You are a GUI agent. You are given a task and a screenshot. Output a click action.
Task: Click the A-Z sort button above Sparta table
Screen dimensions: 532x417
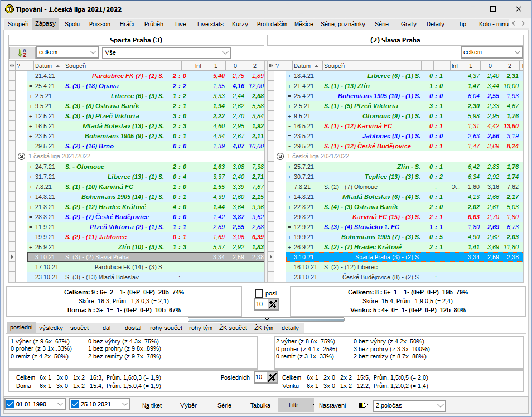(x=22, y=52)
